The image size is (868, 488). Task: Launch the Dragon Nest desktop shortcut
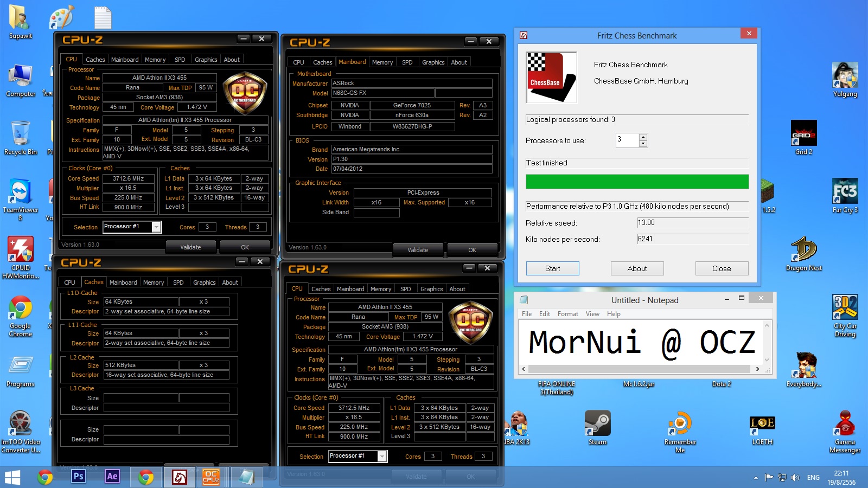click(803, 254)
